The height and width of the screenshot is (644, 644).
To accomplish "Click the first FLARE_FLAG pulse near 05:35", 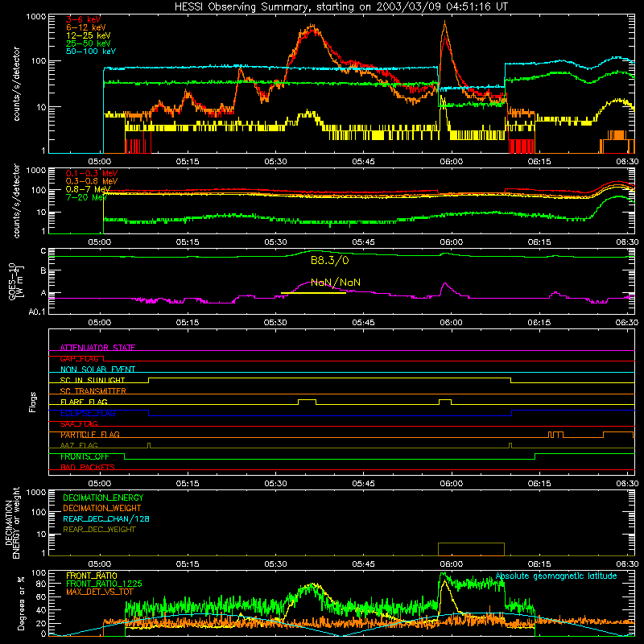I will coord(308,402).
